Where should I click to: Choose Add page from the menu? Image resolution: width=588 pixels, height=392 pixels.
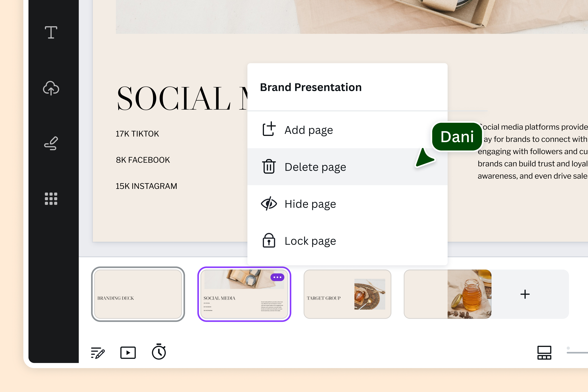coord(308,130)
